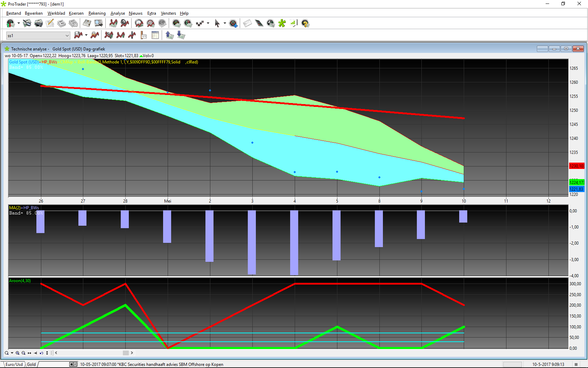Open the Bestand menu
The image size is (588, 368).
pyautogui.click(x=13, y=13)
